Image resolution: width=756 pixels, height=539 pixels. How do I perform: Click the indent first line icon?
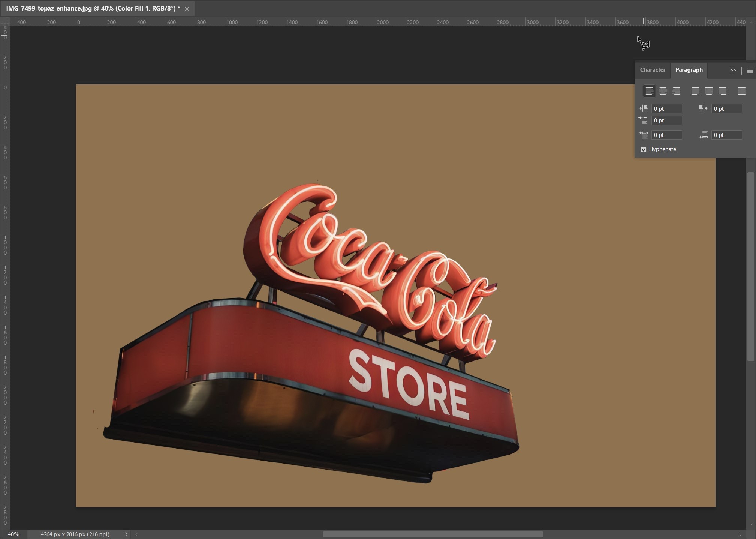(643, 120)
